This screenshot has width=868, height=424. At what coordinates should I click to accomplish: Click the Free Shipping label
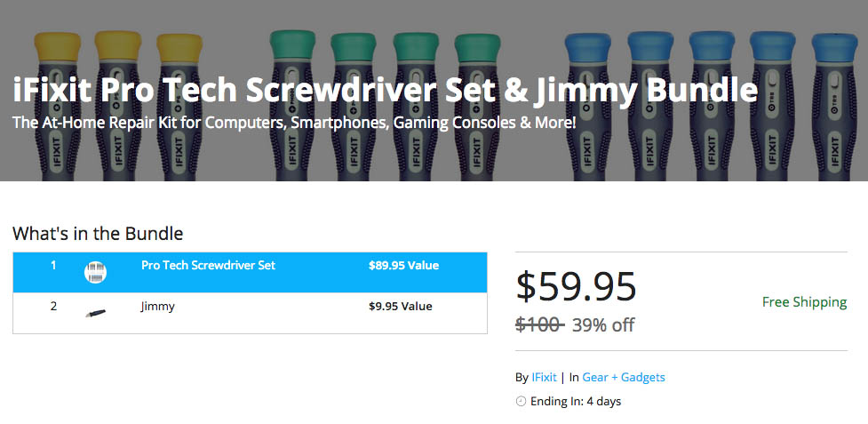click(804, 302)
